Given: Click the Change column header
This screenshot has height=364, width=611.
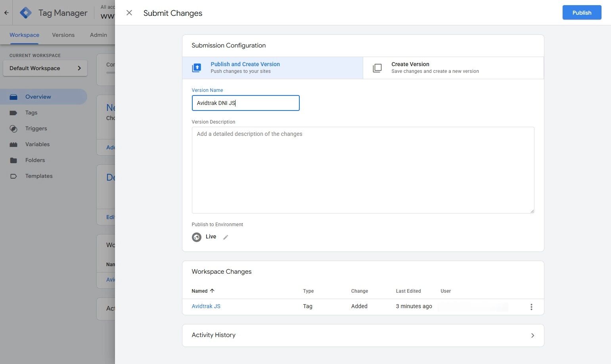Looking at the screenshot, I should 359,291.
